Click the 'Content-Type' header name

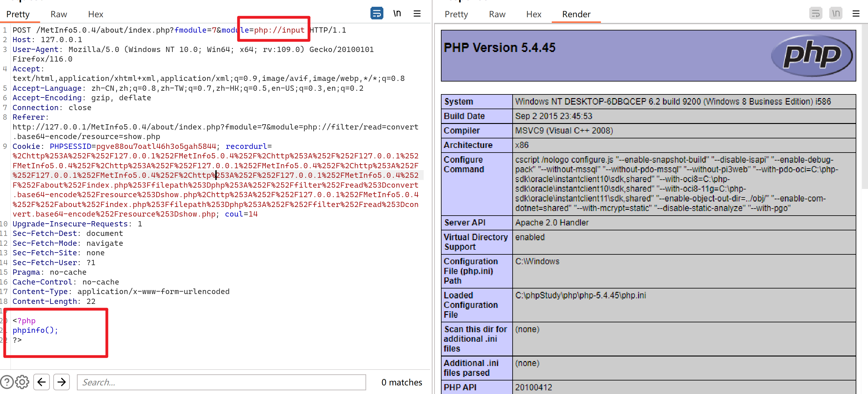coord(40,291)
